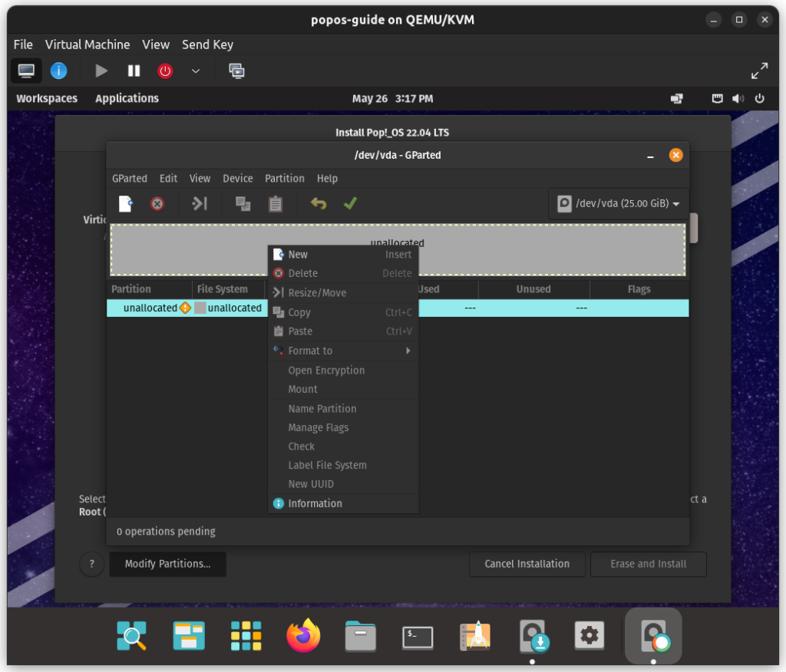Click Cancel Installation button
Viewport: 786px width, 672px height.
coord(527,564)
